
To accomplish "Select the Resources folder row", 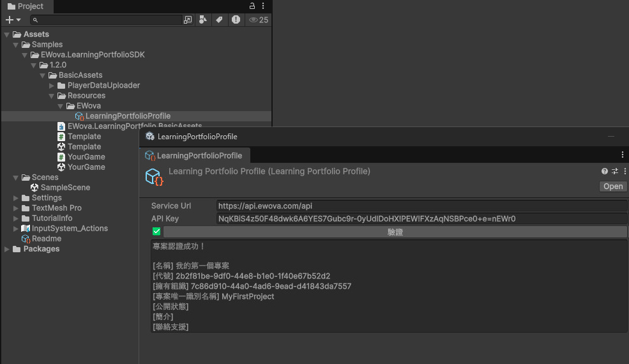I will click(137, 96).
